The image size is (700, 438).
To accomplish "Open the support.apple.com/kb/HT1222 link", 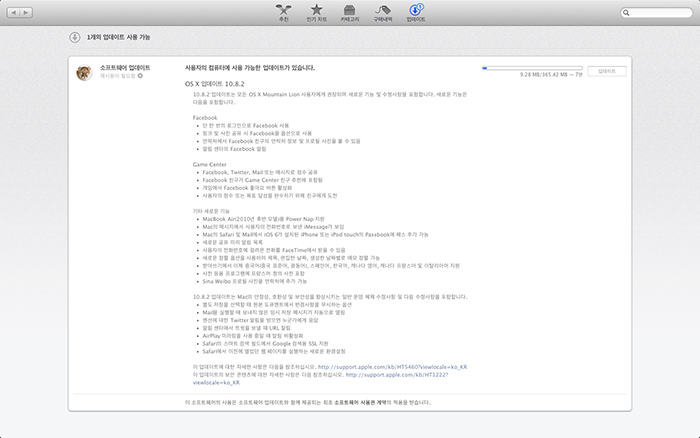I will 397,375.
